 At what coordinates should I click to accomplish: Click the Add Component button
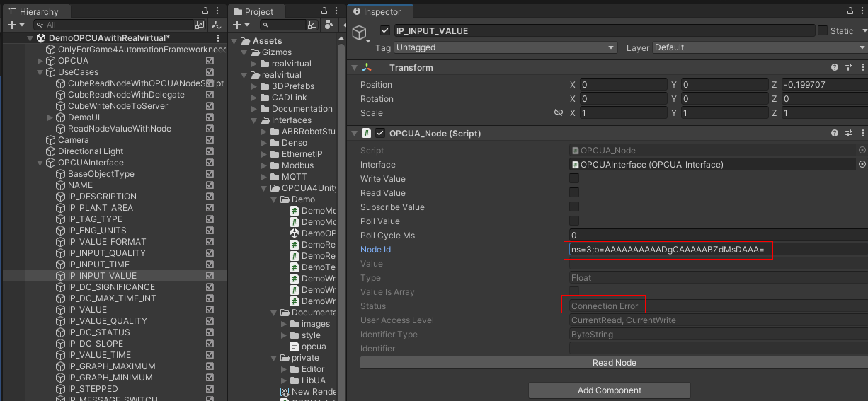[609, 390]
